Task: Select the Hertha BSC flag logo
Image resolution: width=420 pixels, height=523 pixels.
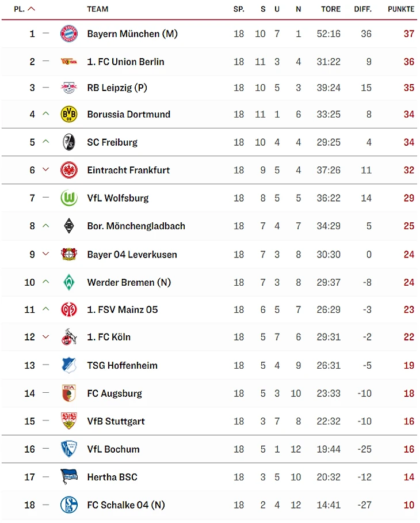Action: (69, 477)
